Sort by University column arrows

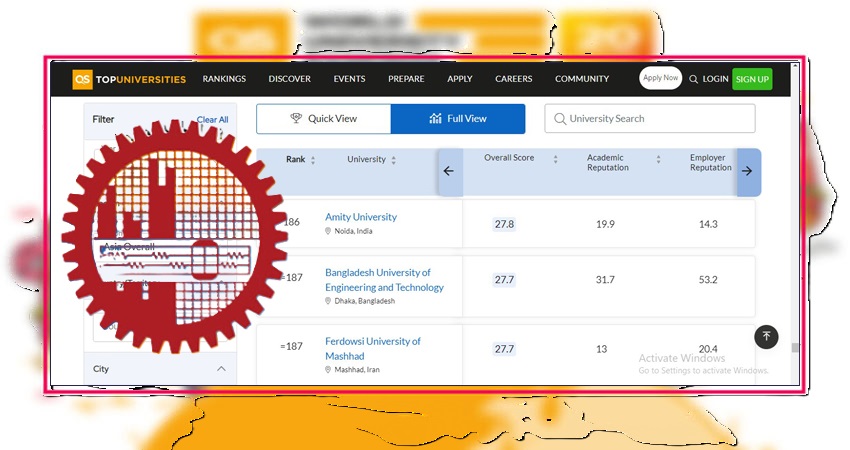(394, 160)
